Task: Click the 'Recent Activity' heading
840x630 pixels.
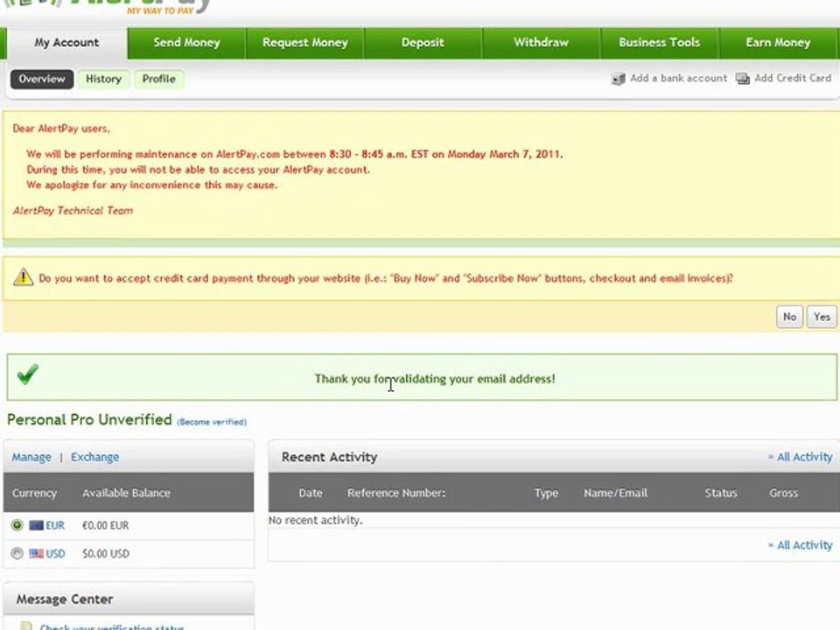Action: coord(330,457)
